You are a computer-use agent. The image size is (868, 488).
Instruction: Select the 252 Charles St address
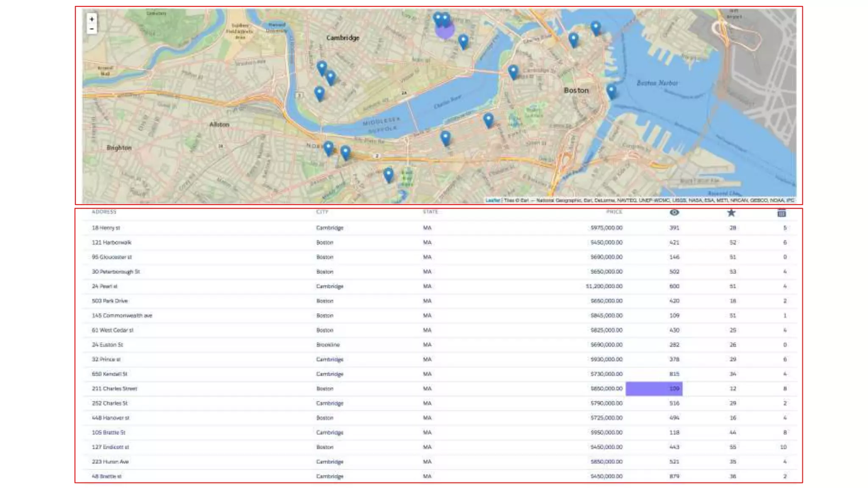109,403
